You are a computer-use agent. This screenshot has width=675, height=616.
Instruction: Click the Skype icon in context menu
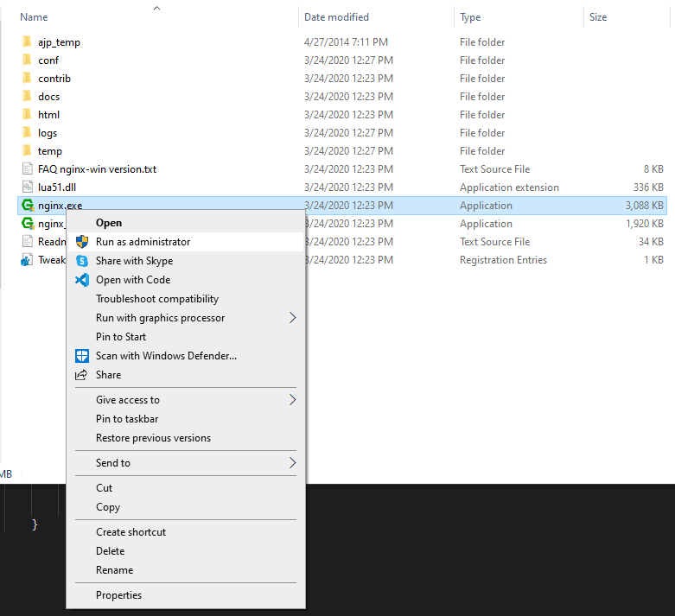(82, 261)
